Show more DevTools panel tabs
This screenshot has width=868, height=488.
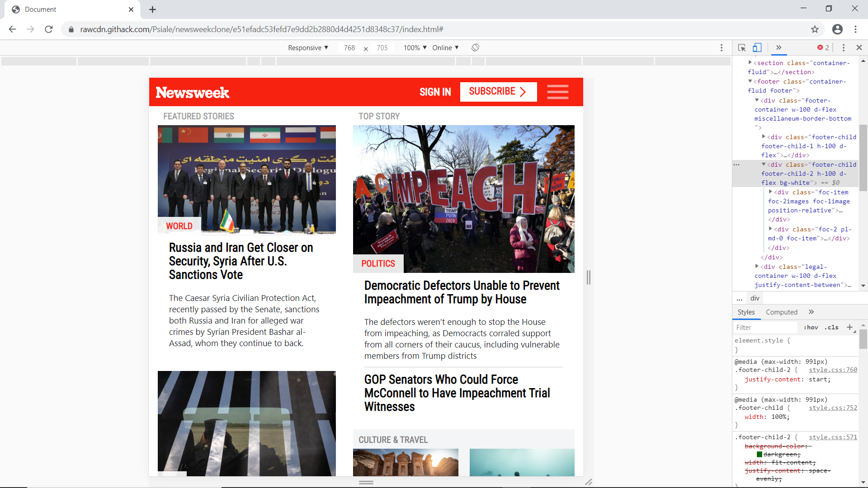[x=778, y=47]
